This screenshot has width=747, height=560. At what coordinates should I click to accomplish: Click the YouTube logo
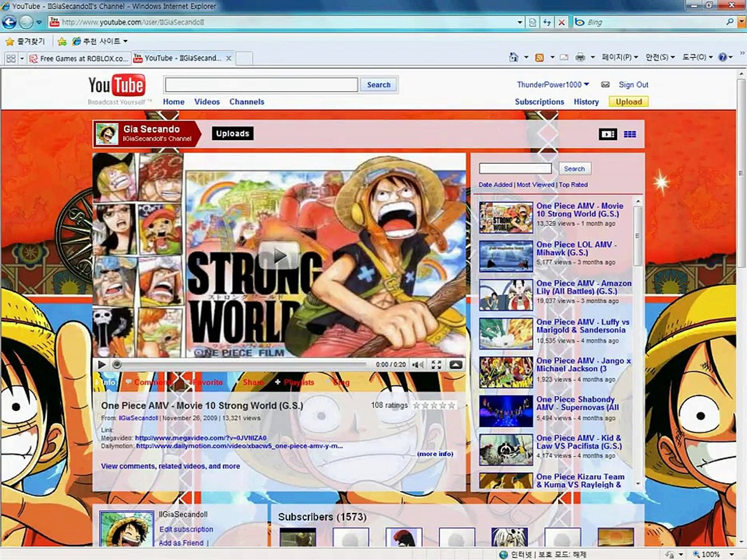pos(117,86)
